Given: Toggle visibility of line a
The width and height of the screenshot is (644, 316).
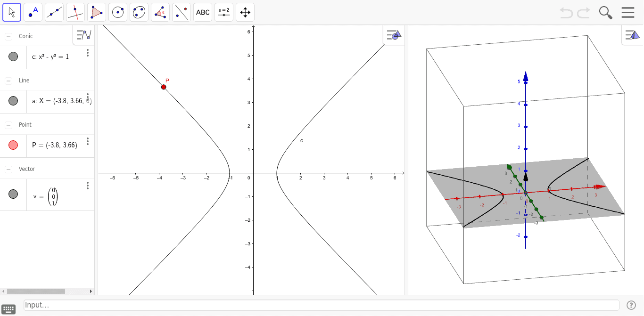Looking at the screenshot, I should coord(13,101).
